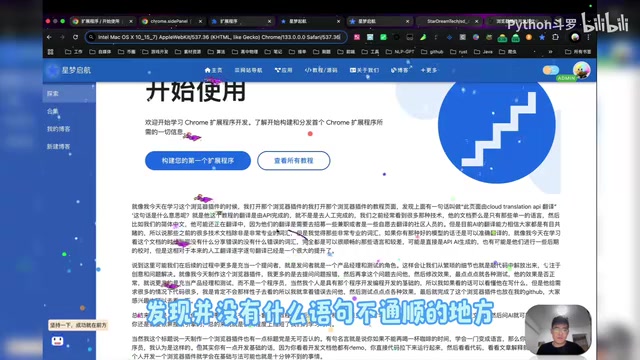Toggle the theme switch beside the avatar
640x360 pixels.
pos(550,70)
